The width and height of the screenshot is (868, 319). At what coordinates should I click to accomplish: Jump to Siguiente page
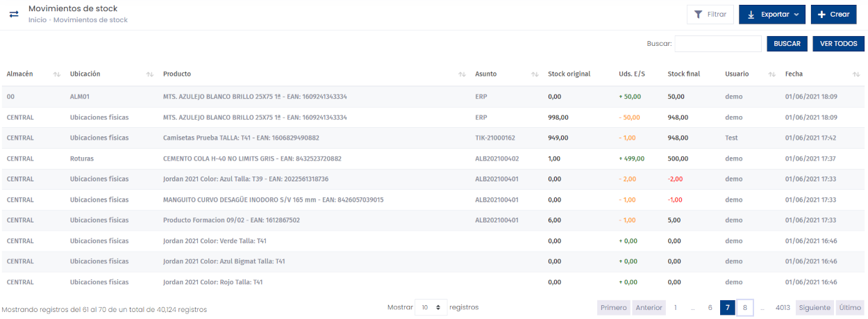point(815,308)
